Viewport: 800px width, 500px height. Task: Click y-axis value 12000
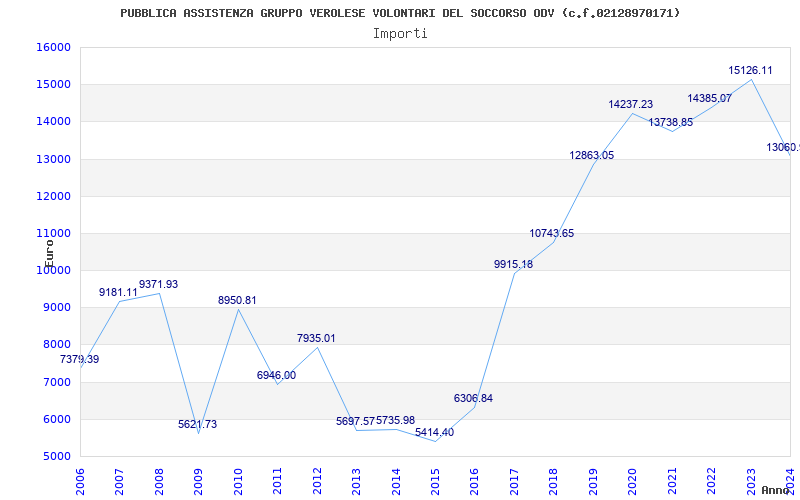[x=53, y=196]
